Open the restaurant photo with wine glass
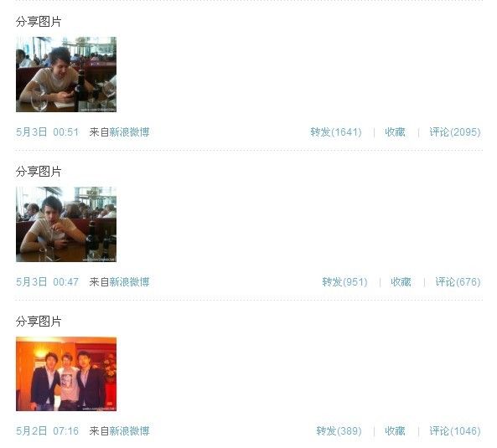497x448 pixels. tap(66, 75)
